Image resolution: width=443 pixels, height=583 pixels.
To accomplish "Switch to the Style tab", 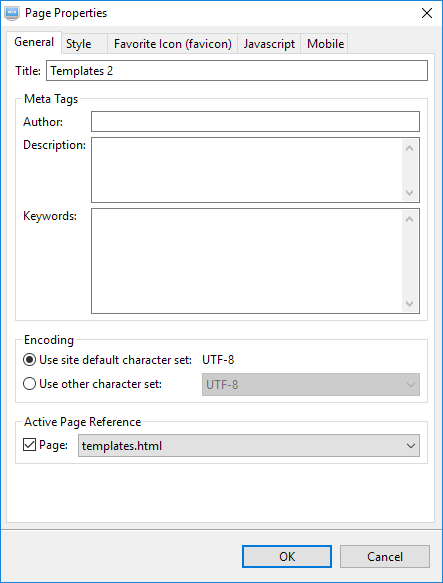I will [78, 44].
